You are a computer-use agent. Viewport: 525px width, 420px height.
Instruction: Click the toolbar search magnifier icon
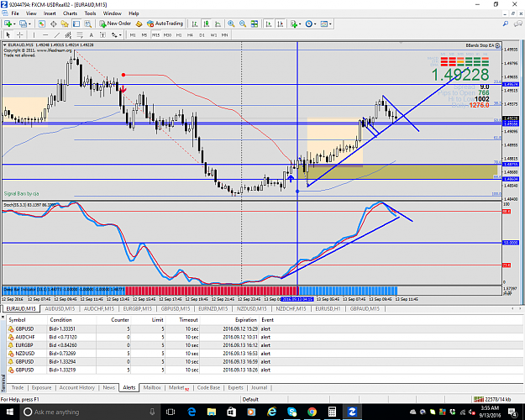coord(505,24)
